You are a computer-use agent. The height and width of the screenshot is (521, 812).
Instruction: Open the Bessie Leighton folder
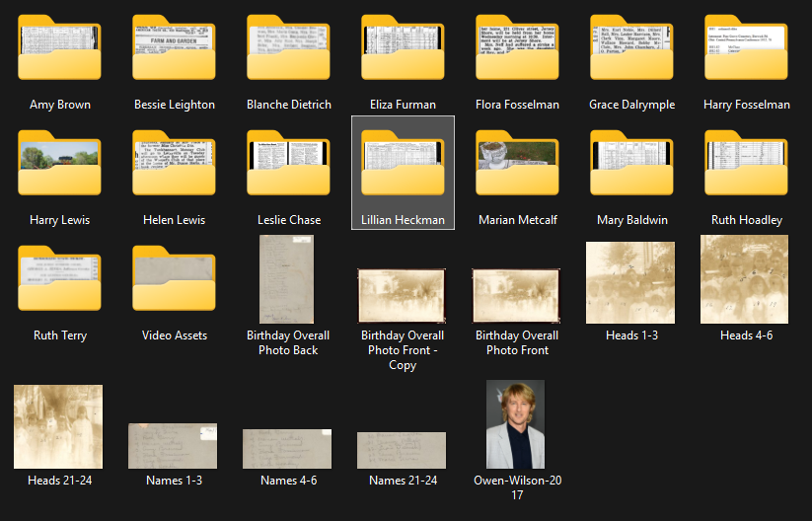[x=174, y=47]
